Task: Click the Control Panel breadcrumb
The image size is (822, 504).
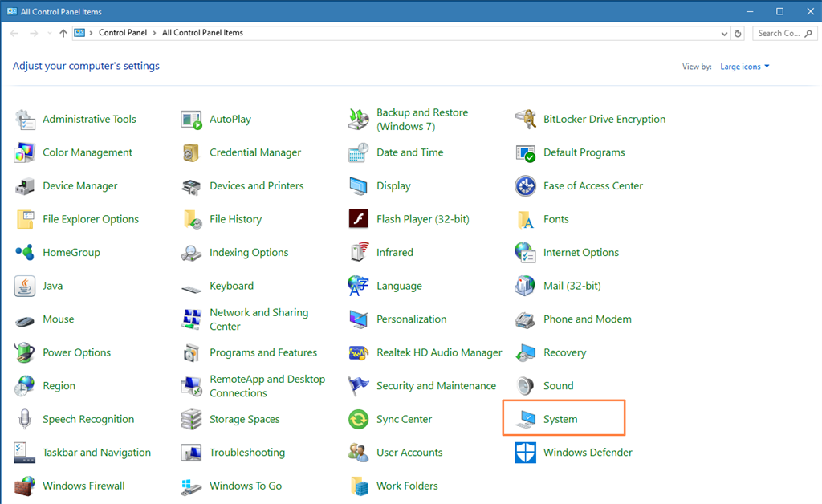Action: pyautogui.click(x=123, y=32)
